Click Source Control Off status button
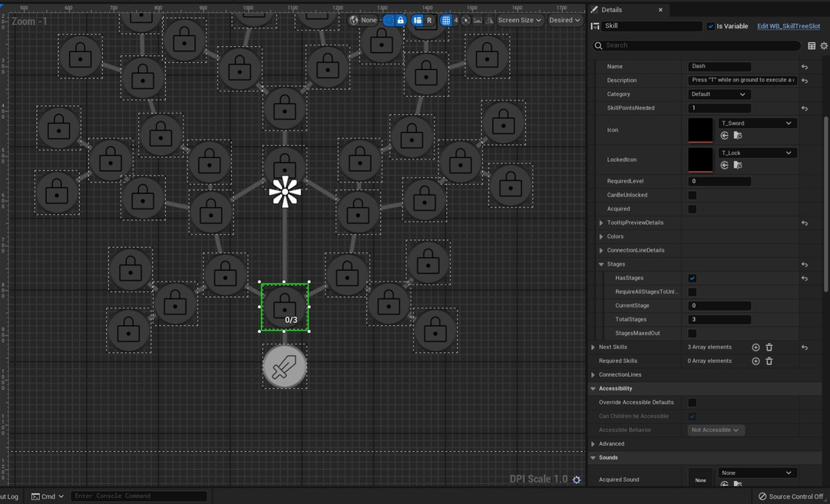Screen dimensions: 830x504 (791, 496)
